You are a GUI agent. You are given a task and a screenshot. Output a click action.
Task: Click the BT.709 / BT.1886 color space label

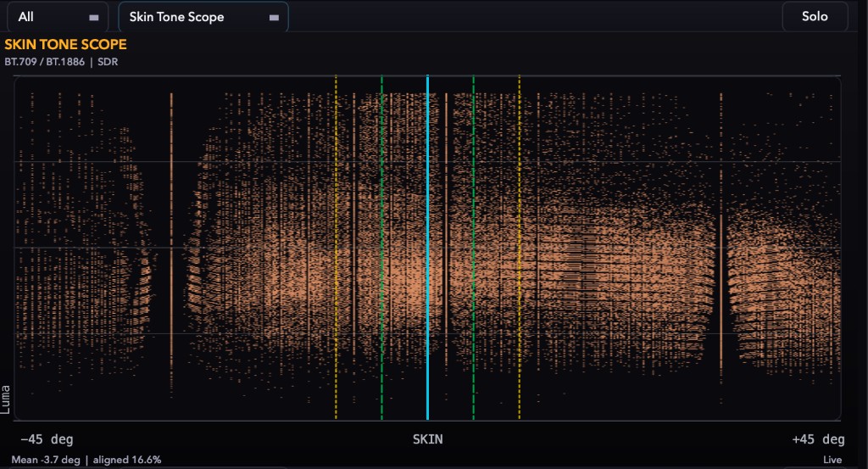tap(44, 61)
